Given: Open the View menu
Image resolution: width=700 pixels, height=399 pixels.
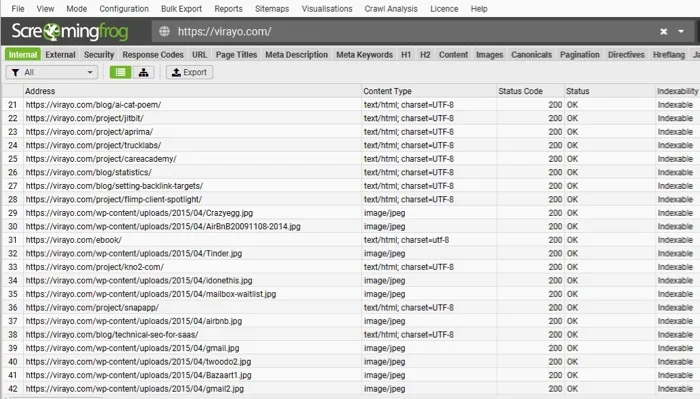Looking at the screenshot, I should 45,9.
